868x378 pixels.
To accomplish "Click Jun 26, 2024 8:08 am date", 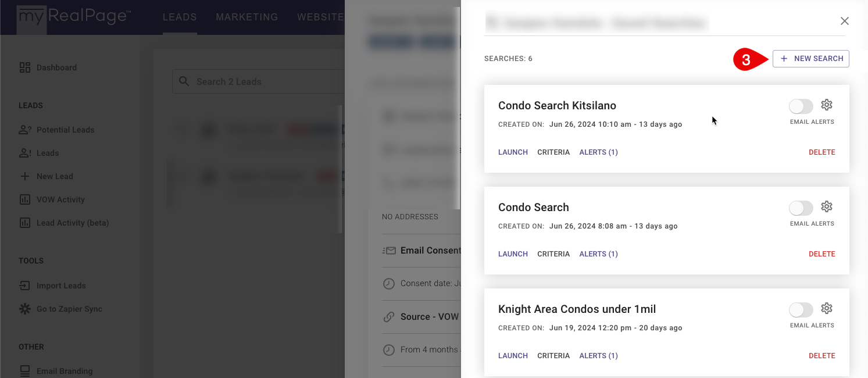I will (x=587, y=226).
